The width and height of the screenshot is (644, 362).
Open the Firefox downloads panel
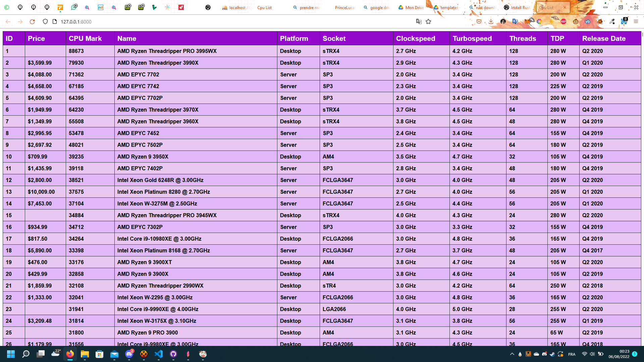pos(491,22)
